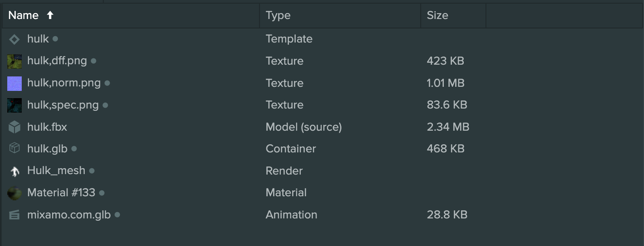Select the hulk template asset name
The image size is (644, 246).
38,39
